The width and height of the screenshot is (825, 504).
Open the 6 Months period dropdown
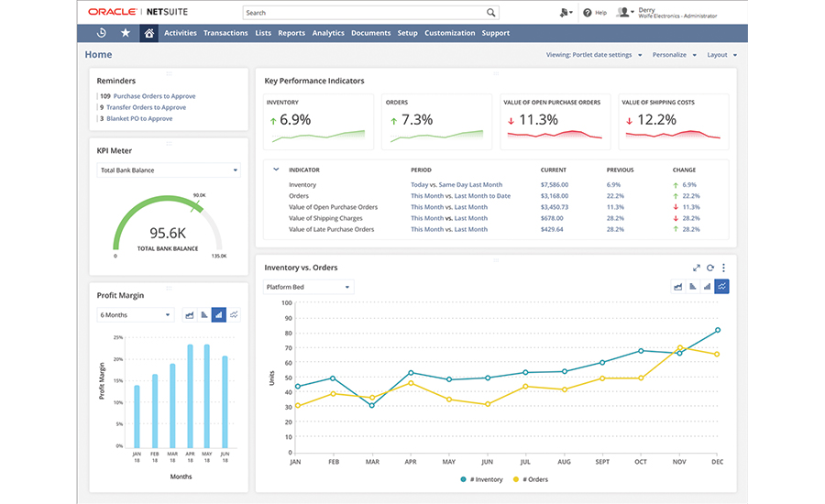pos(135,315)
